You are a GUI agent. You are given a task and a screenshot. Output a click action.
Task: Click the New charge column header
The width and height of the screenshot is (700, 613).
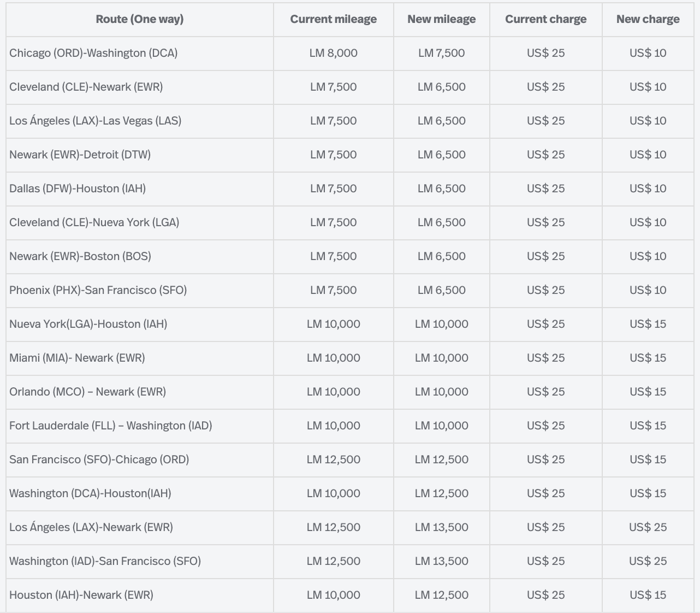point(648,20)
